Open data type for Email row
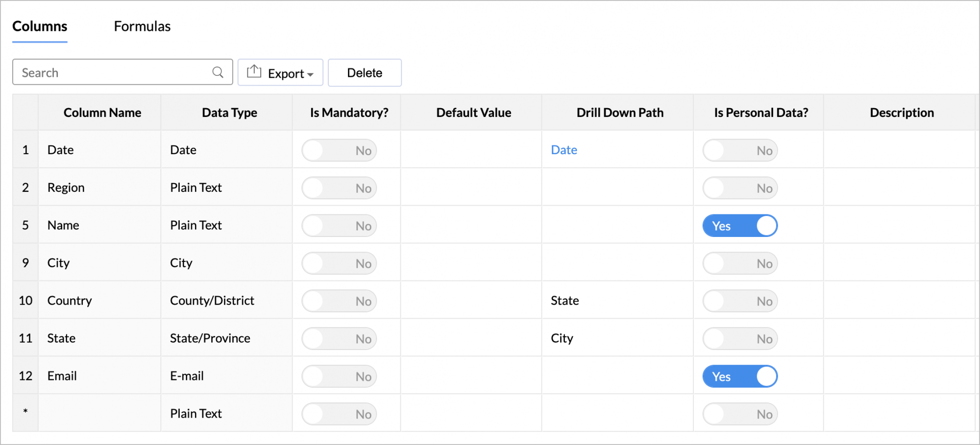The width and height of the screenshot is (980, 445). coord(187,376)
